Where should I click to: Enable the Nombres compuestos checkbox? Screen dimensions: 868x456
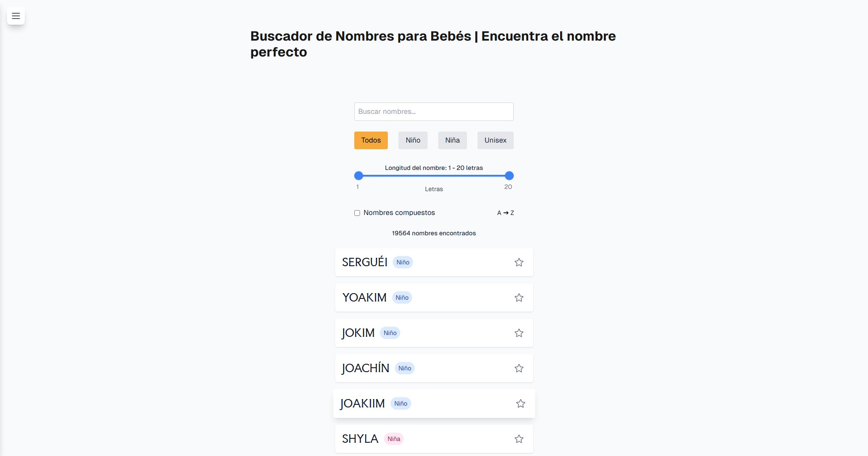[356, 213]
